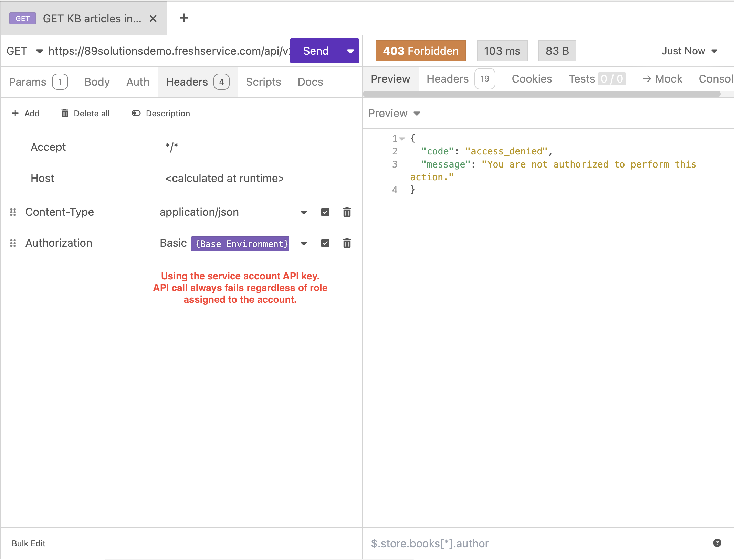
Task: Delete the Authorization header row
Action: tap(347, 243)
